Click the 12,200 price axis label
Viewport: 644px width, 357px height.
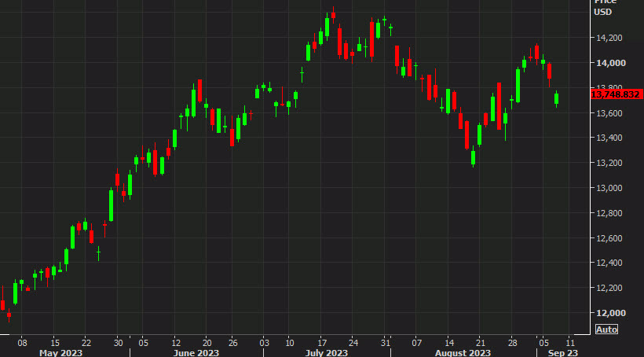coord(609,288)
